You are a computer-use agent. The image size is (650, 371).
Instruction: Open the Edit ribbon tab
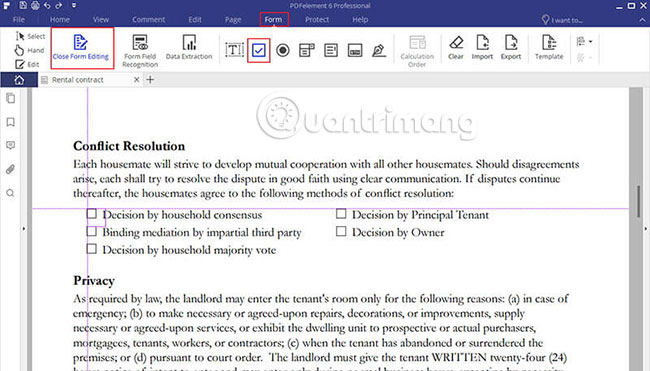click(195, 19)
